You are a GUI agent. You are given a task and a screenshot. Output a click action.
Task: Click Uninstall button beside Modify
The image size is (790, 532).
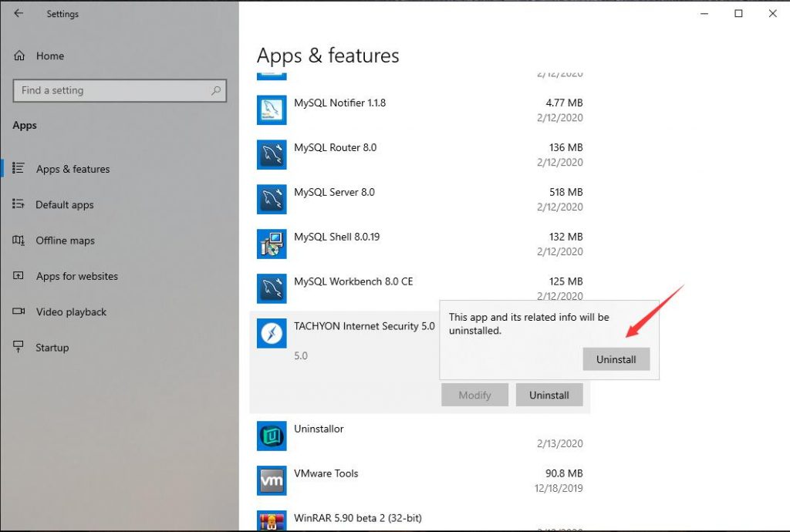coord(549,395)
